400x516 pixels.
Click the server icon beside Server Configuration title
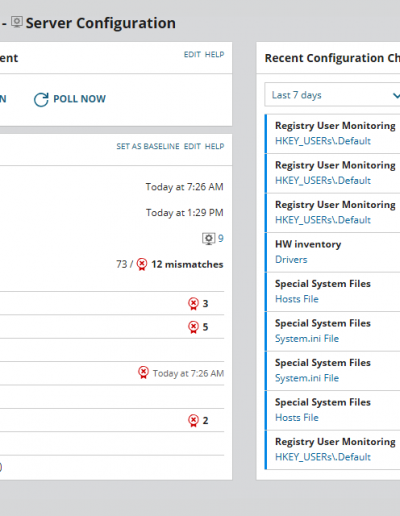click(17, 22)
